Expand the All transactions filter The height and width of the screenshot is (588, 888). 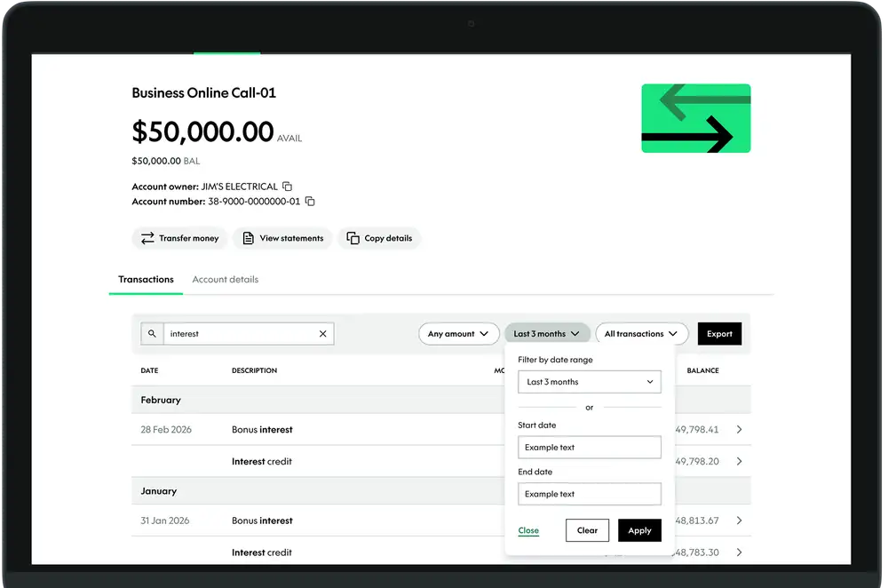[642, 334]
